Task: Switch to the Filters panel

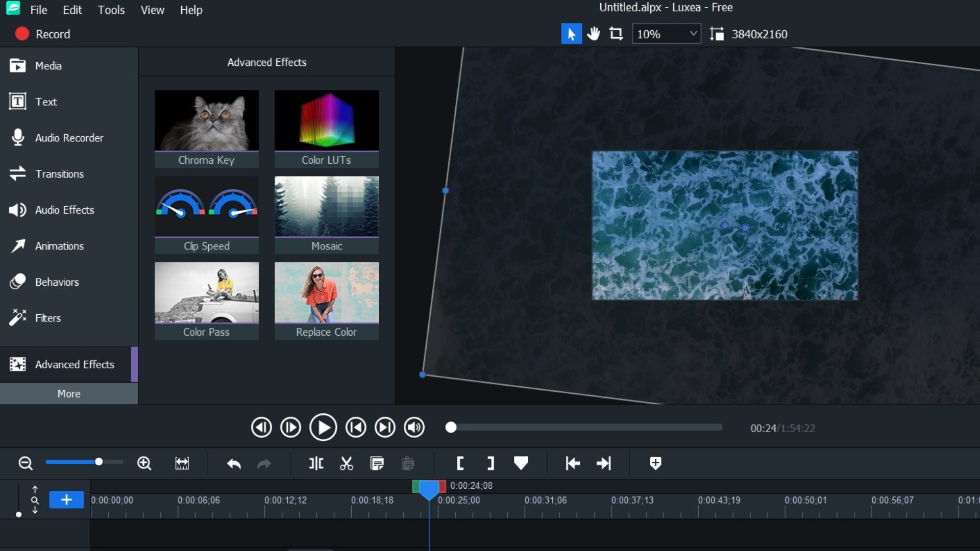Action: click(46, 318)
